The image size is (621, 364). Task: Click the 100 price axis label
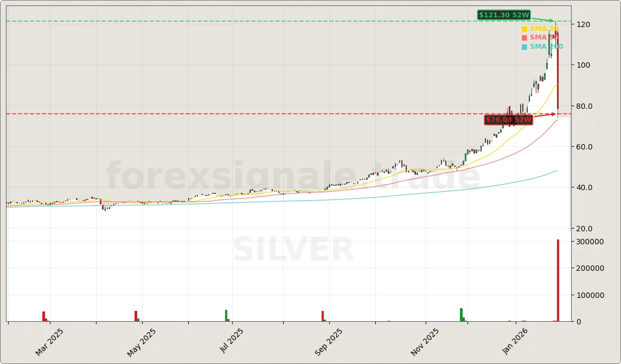coord(583,65)
